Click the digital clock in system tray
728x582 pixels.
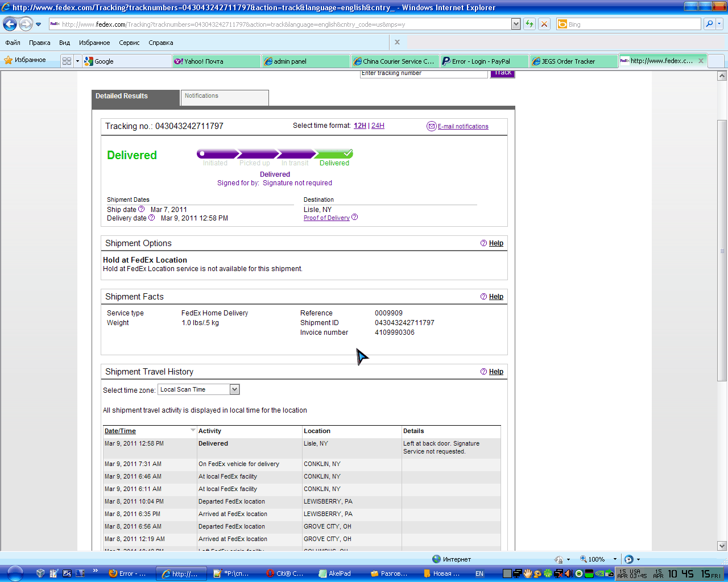pos(681,573)
